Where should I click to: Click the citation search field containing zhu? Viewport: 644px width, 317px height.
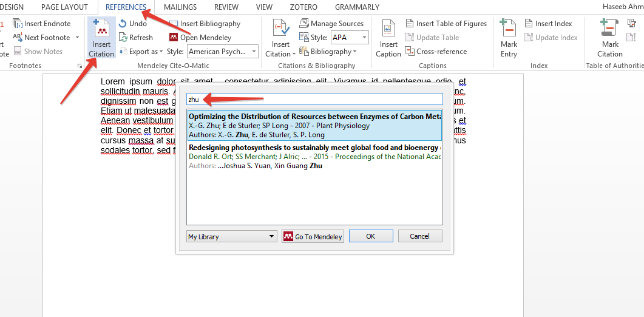314,99
